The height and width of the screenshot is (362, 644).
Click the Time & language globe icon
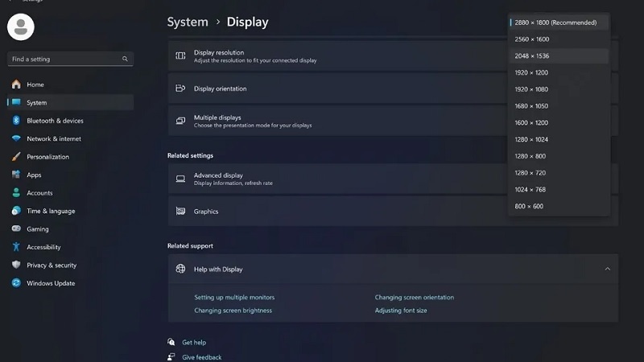coord(16,211)
